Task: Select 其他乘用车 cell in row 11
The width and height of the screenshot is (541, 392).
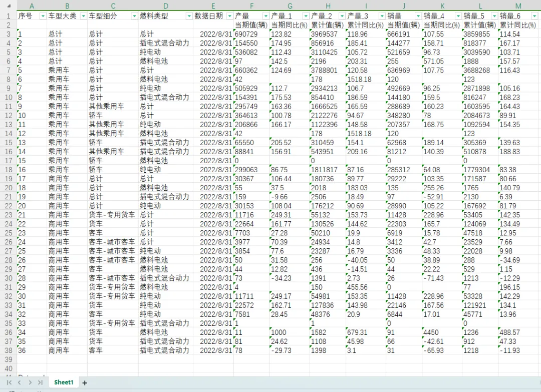Action: click(113, 106)
